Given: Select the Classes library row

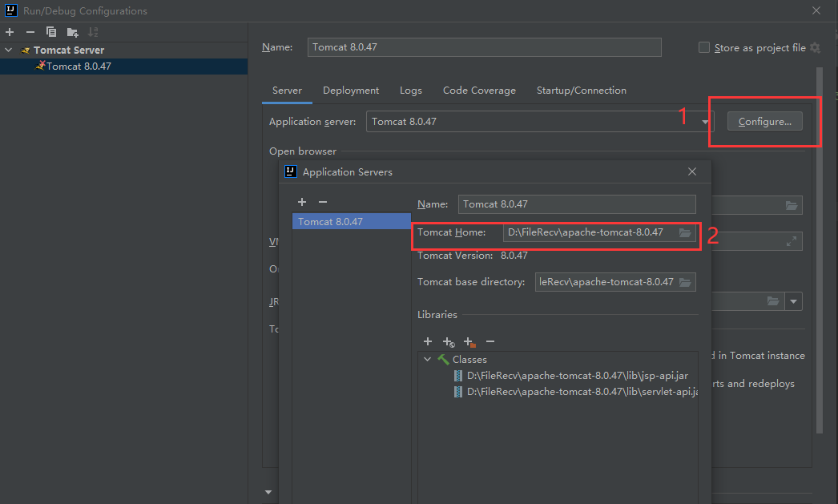Looking at the screenshot, I should coord(558,360).
